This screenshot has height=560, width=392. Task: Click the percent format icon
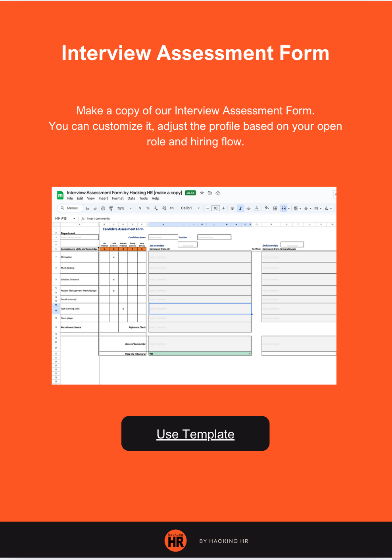click(x=147, y=208)
